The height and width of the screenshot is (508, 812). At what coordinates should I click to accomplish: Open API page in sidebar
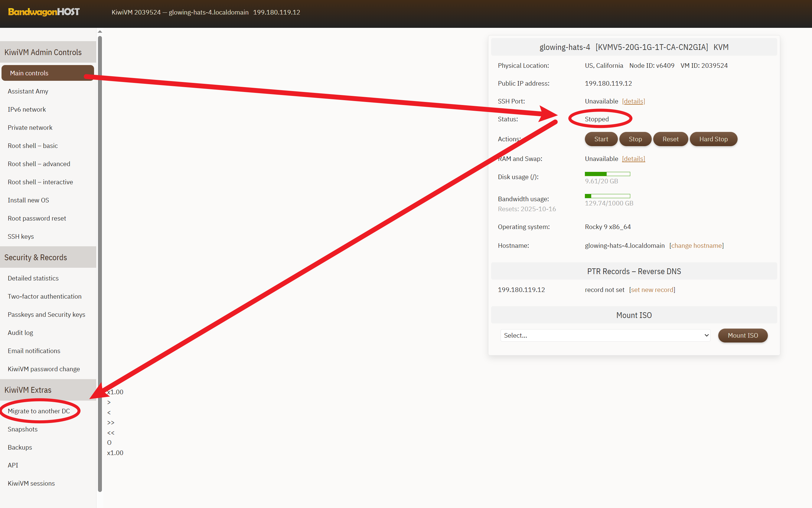click(x=13, y=465)
